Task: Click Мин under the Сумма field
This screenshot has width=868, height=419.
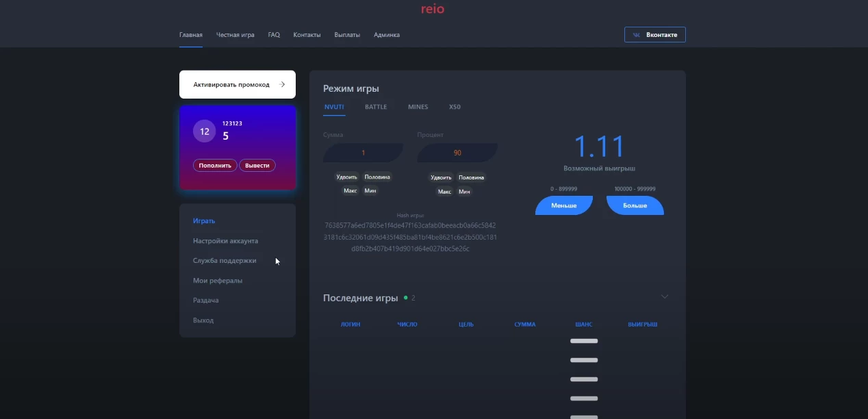Action: pos(370,191)
